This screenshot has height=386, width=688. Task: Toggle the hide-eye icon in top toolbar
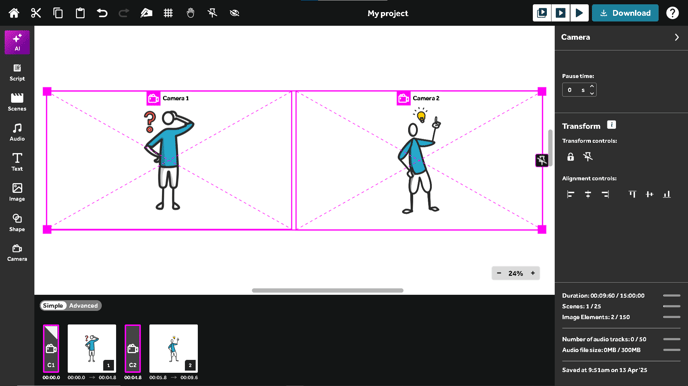[234, 13]
